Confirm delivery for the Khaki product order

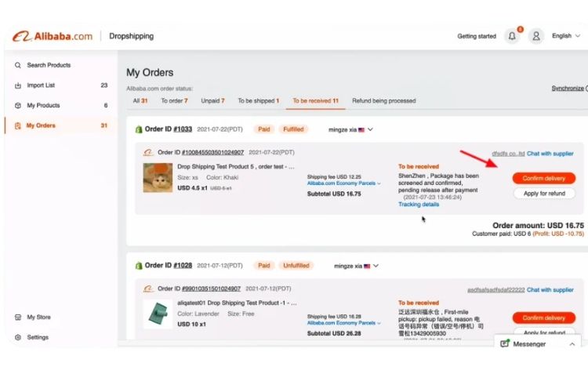pyautogui.click(x=544, y=178)
